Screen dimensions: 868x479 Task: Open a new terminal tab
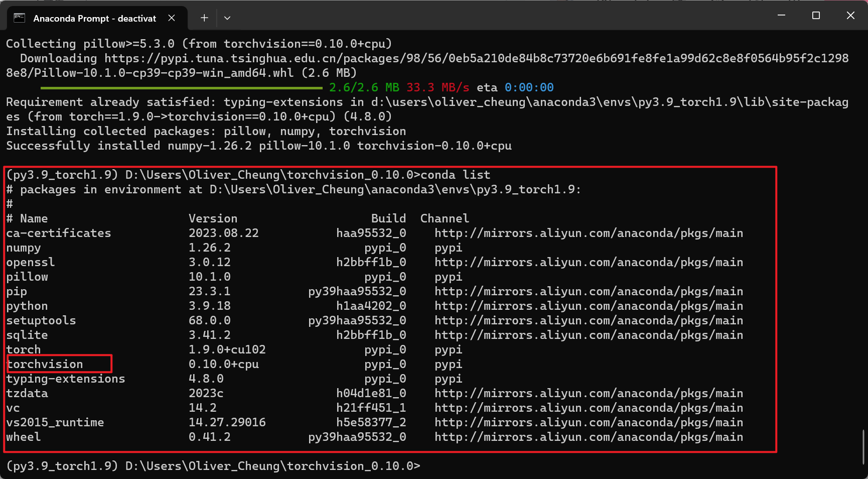tap(204, 18)
